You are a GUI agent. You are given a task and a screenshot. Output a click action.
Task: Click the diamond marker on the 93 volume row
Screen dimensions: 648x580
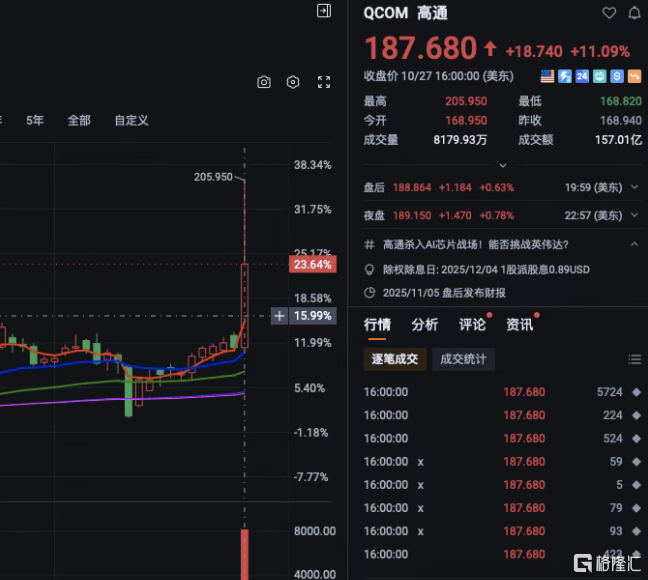point(636,531)
